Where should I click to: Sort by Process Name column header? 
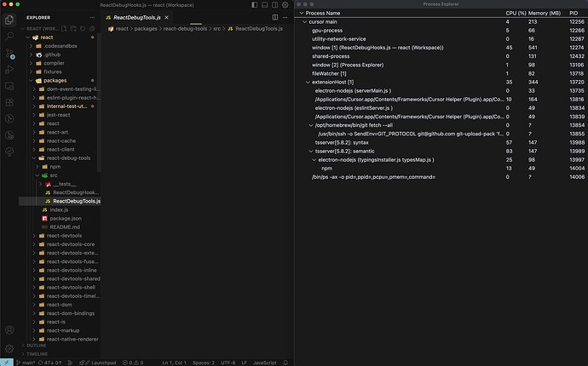(x=323, y=13)
